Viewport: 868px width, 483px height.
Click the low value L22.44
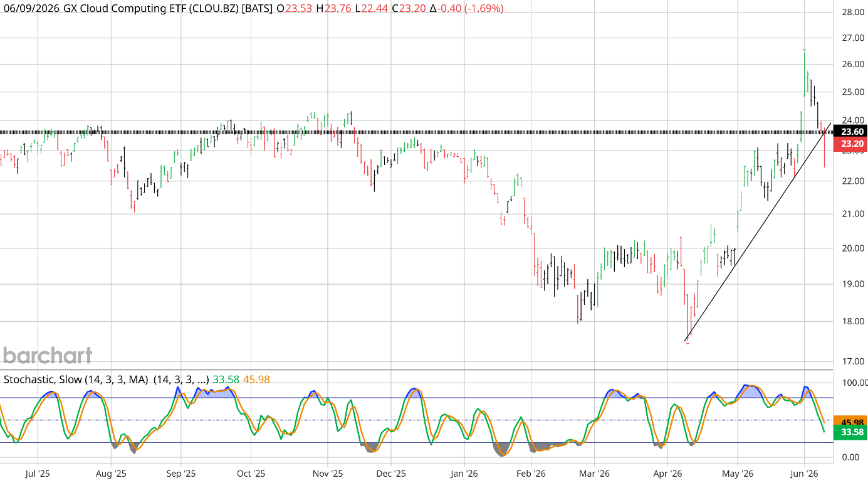[372, 9]
